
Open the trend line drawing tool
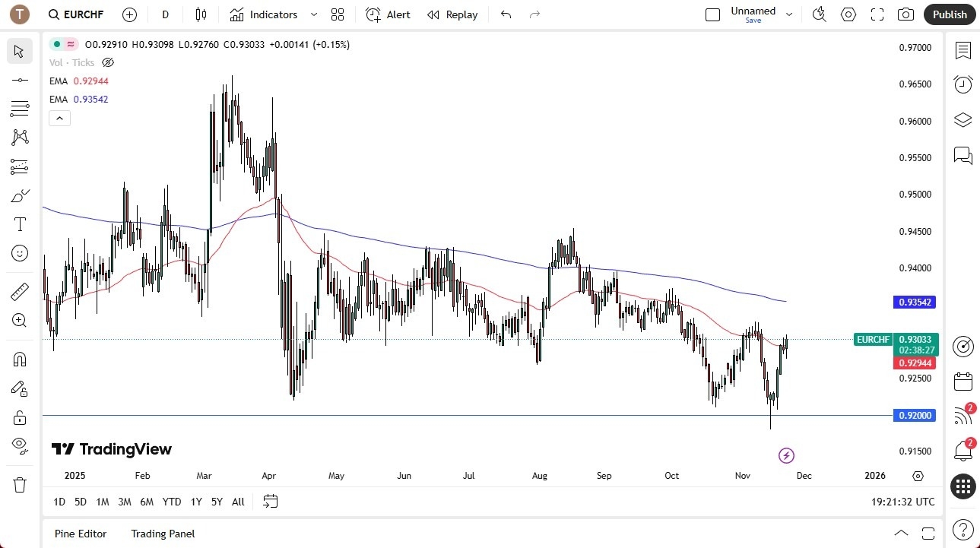point(19,79)
